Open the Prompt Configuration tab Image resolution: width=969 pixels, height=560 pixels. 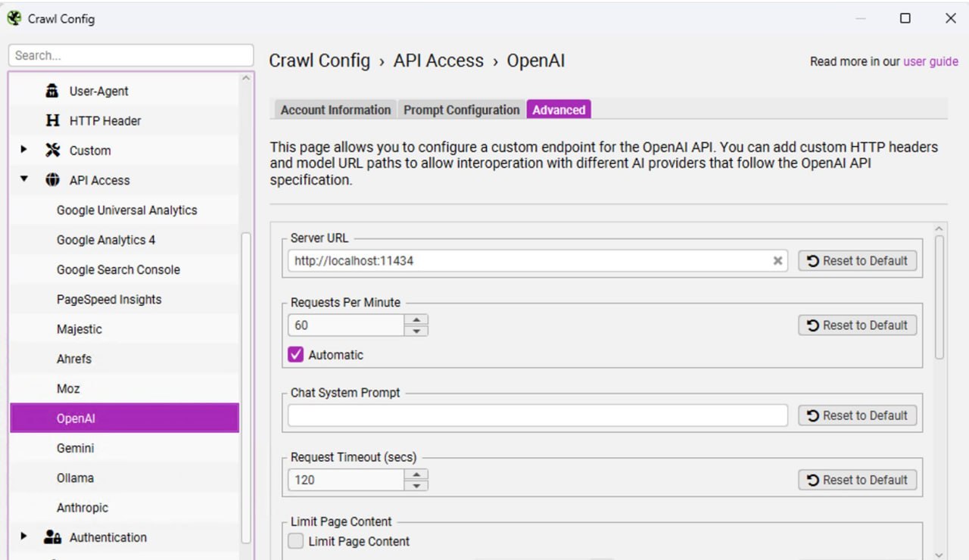pos(461,110)
